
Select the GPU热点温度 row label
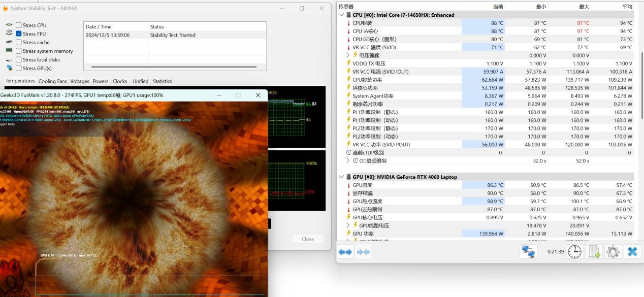coord(367,201)
